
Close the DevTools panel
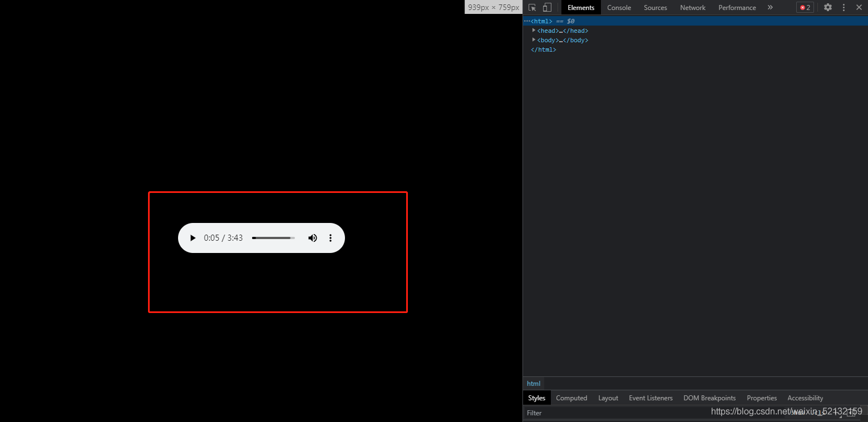coord(859,7)
